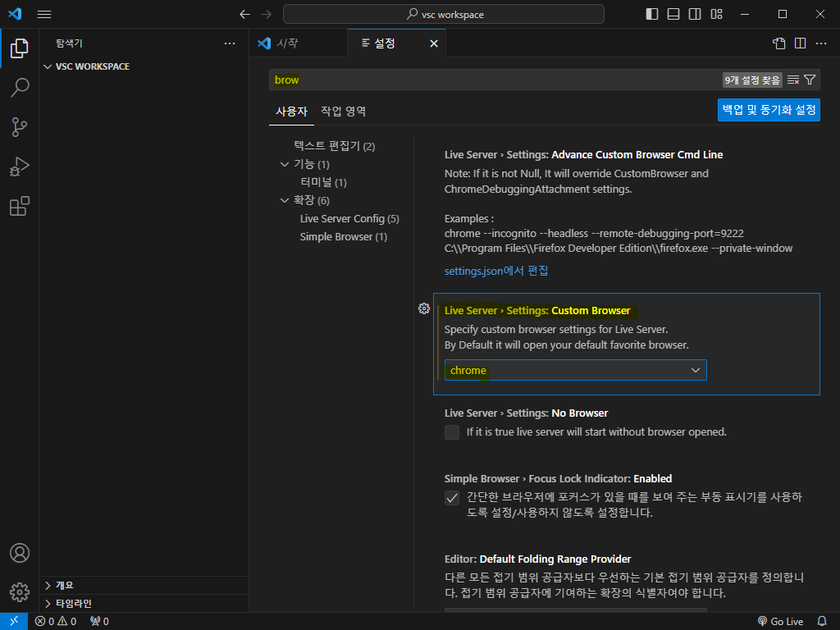Click the vsc workspace command center box

(444, 14)
